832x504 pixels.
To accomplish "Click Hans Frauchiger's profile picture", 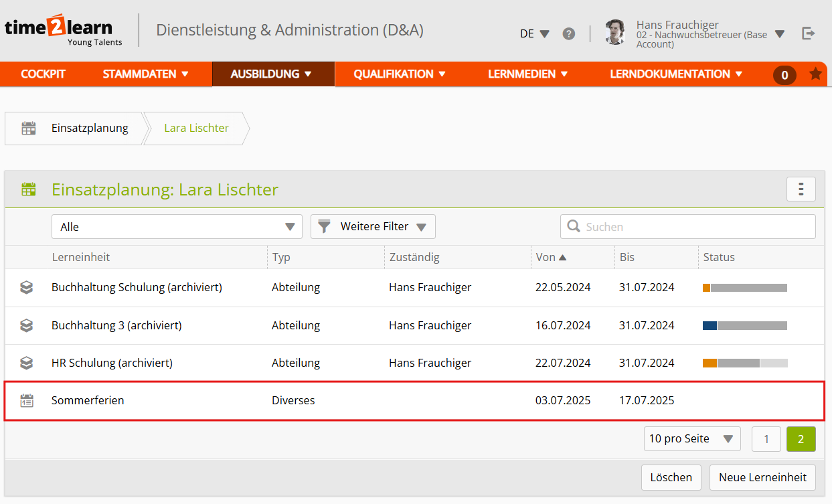I will [614, 33].
